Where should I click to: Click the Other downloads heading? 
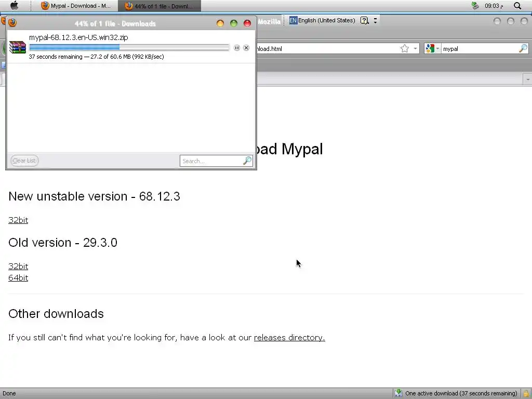pos(56,313)
